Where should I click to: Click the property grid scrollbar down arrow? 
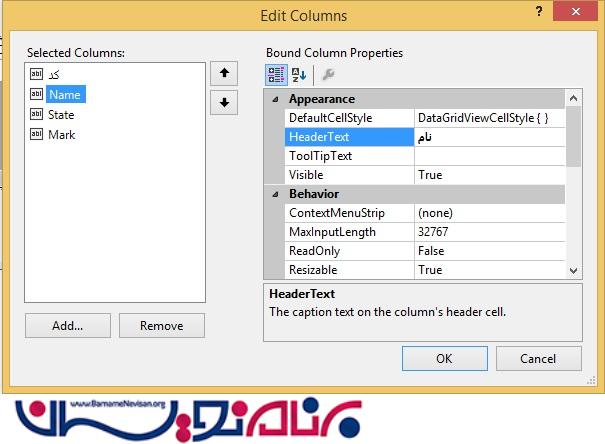pyautogui.click(x=573, y=270)
